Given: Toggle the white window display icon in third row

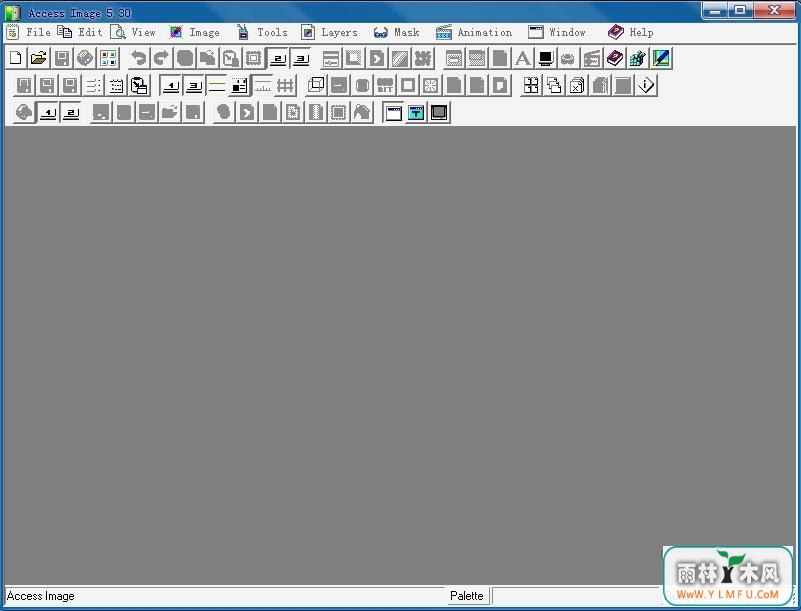Looking at the screenshot, I should pos(393,112).
